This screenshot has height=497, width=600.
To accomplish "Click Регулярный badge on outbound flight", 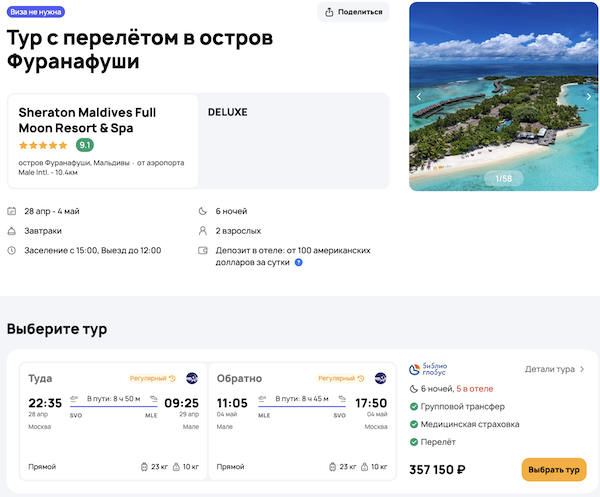I will [x=152, y=378].
